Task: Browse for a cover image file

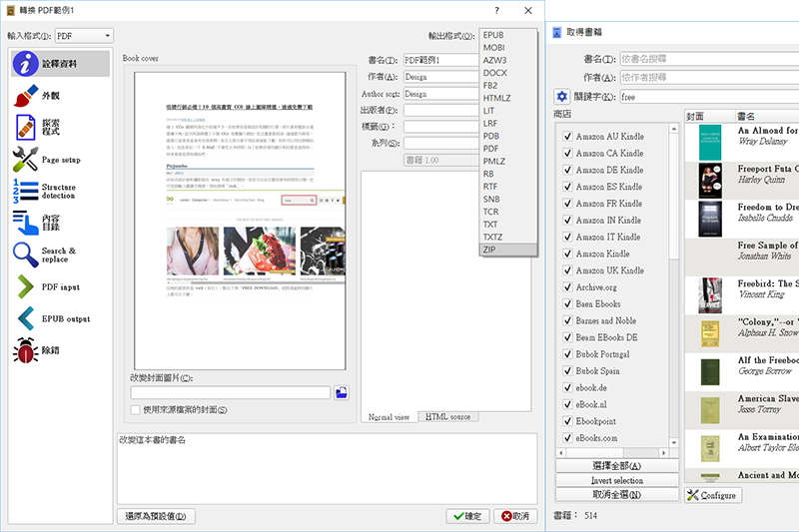Action: tap(342, 392)
